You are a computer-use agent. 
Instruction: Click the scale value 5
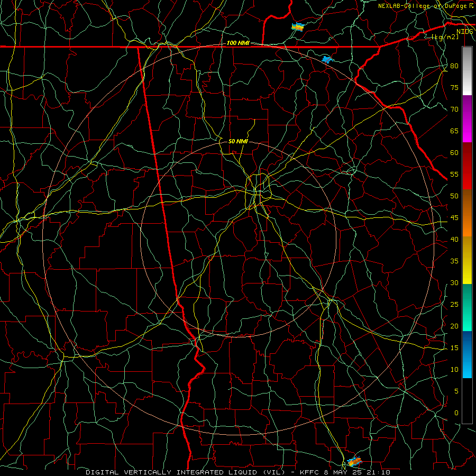(x=456, y=391)
